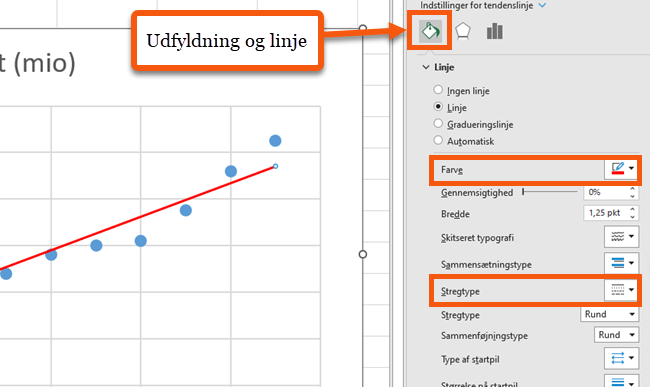Viewport: 650px width, 387px height.
Task: Open the Skitseret typografi dropdown
Action: pos(621,237)
